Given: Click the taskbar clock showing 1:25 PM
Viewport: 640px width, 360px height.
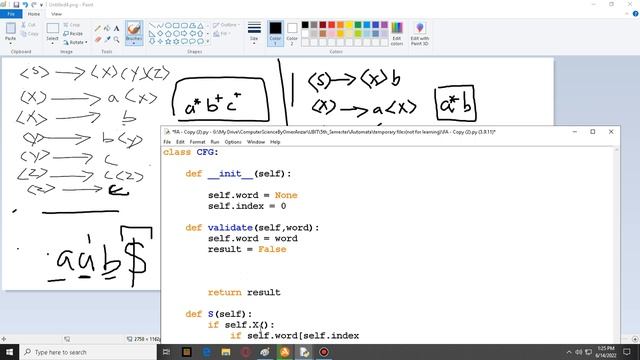Looking at the screenshot, I should [605, 352].
